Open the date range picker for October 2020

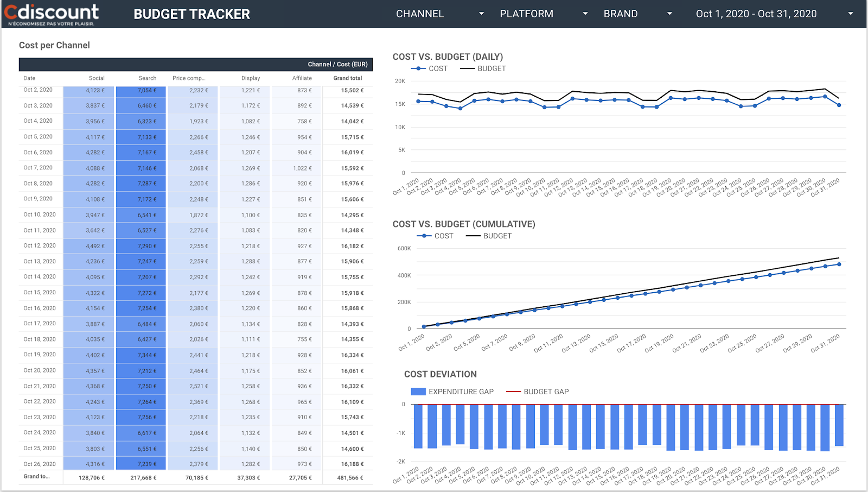click(x=757, y=14)
